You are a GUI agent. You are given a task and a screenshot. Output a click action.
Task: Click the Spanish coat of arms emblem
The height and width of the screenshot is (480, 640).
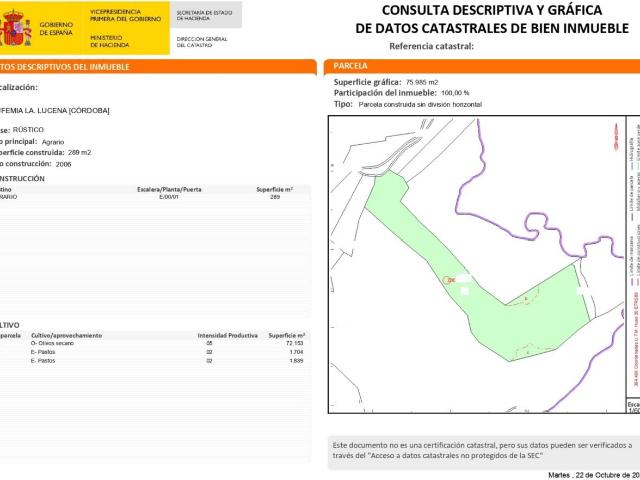15,28
